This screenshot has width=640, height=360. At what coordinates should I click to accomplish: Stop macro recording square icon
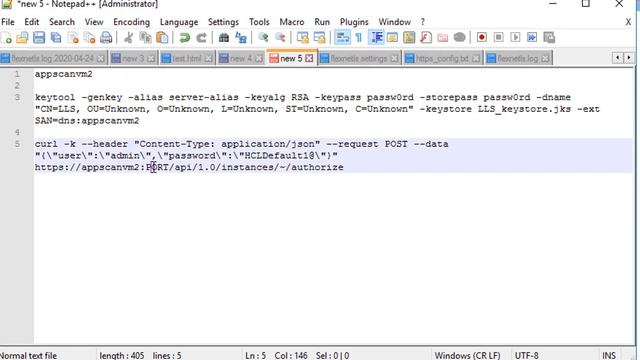tap(498, 38)
